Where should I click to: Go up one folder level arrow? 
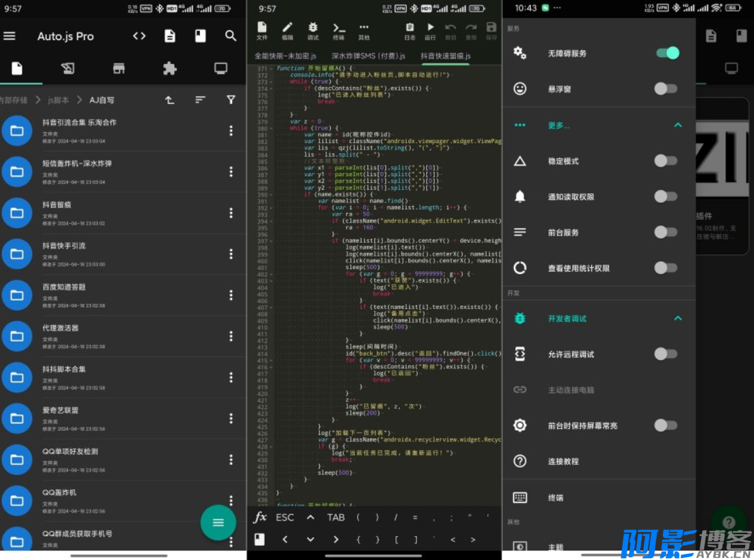[x=169, y=100]
